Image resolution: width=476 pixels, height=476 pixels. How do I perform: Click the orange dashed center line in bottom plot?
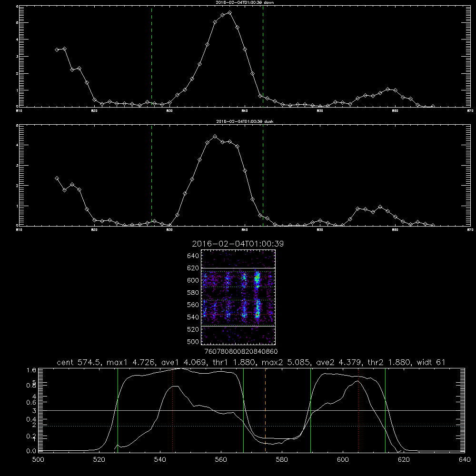click(x=265, y=410)
